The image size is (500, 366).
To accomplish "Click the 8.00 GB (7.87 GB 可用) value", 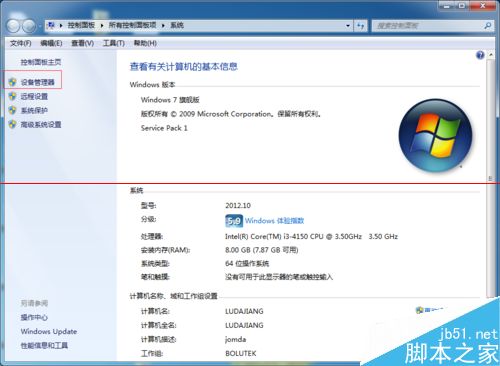I will click(262, 250).
